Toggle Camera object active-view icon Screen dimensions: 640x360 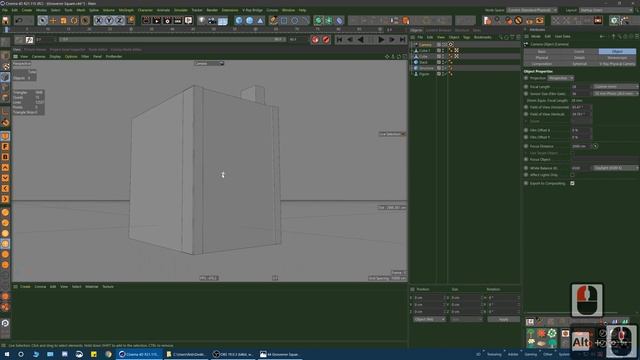coord(451,44)
